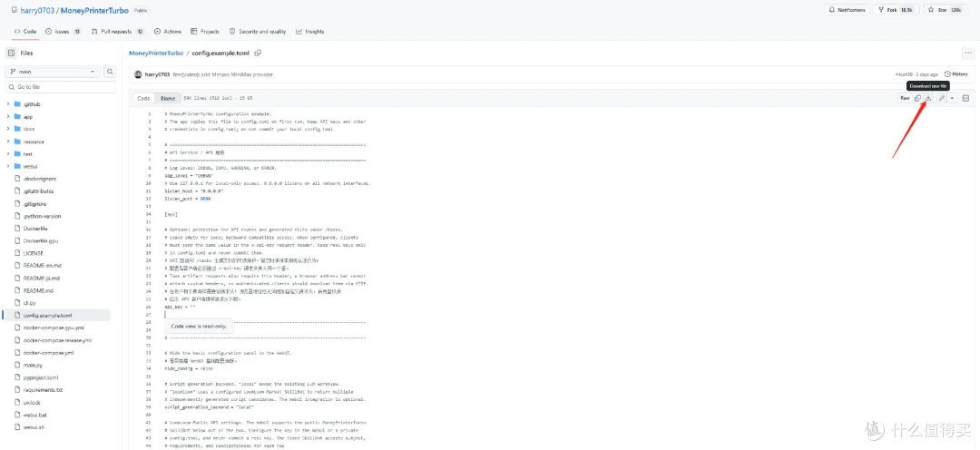Open the three-dots more file actions menu
Screen dimensions: 980x450
point(967,54)
